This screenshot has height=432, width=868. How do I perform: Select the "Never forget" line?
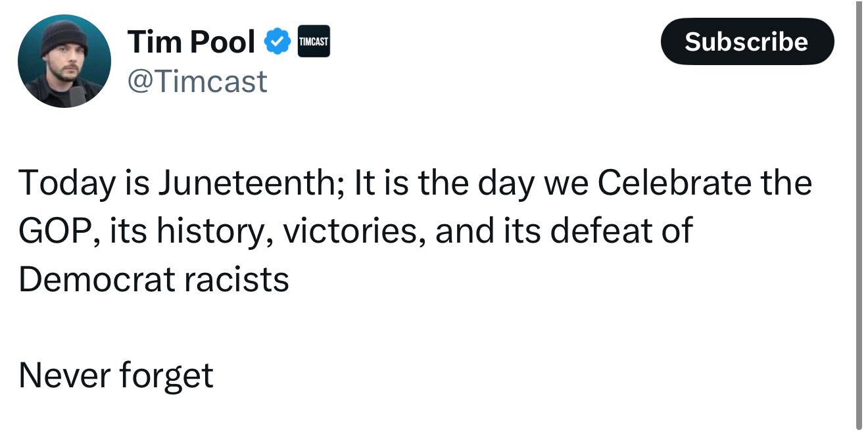[x=116, y=376]
